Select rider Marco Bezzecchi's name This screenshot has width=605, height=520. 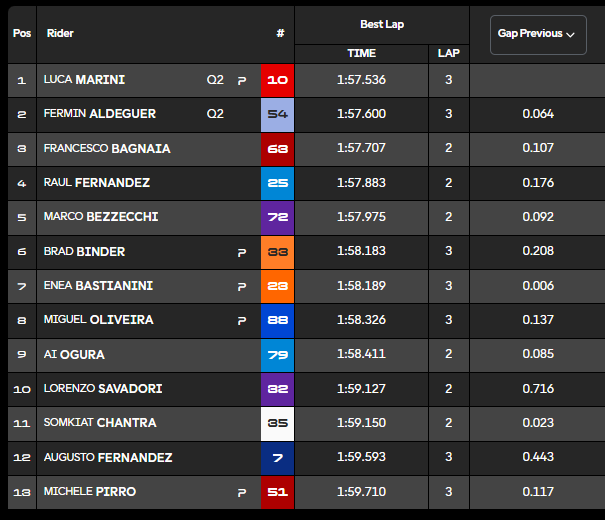coord(101,217)
